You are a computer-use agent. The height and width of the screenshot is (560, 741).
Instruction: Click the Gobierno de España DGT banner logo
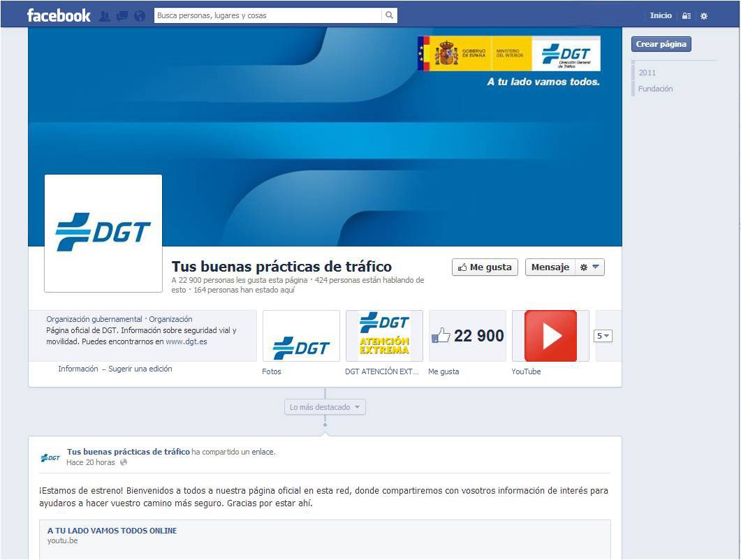point(509,53)
